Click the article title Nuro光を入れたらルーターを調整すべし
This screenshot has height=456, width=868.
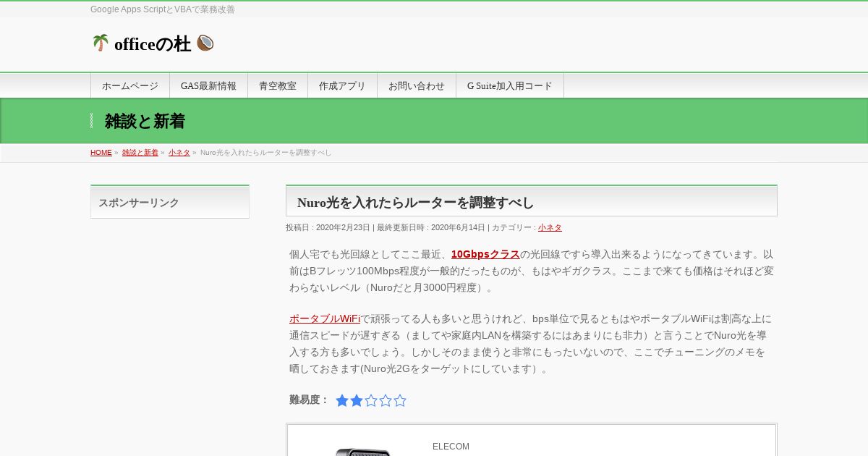415,203
